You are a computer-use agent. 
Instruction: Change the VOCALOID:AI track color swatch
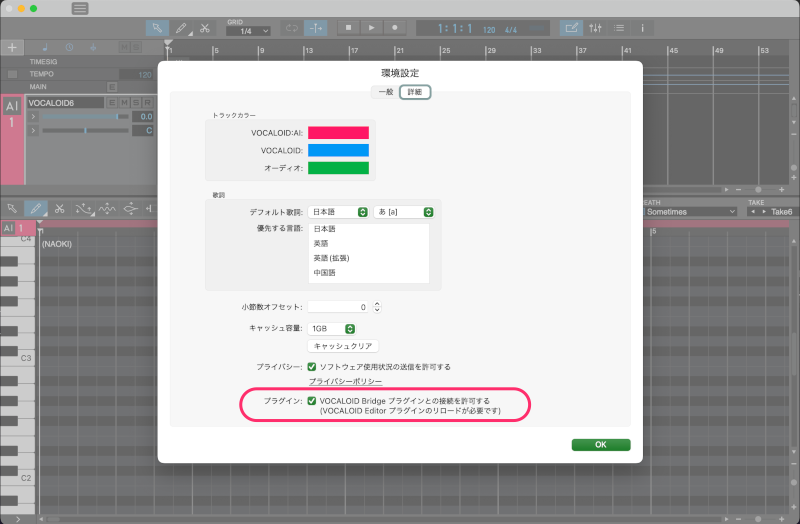pos(338,133)
